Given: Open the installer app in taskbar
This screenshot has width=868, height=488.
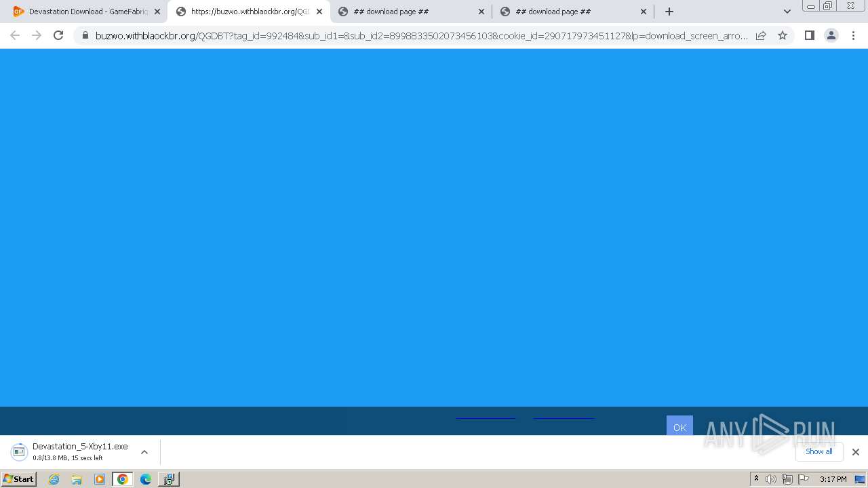Looking at the screenshot, I should pos(168,479).
